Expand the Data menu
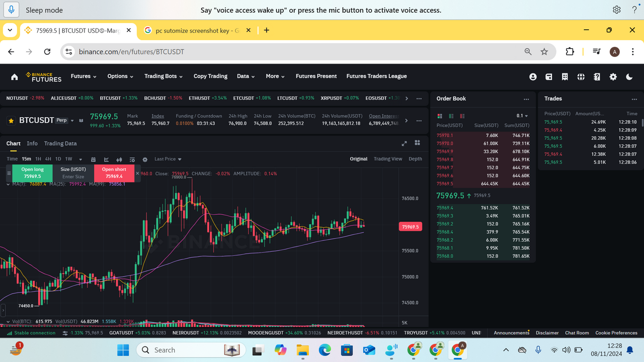 point(246,76)
